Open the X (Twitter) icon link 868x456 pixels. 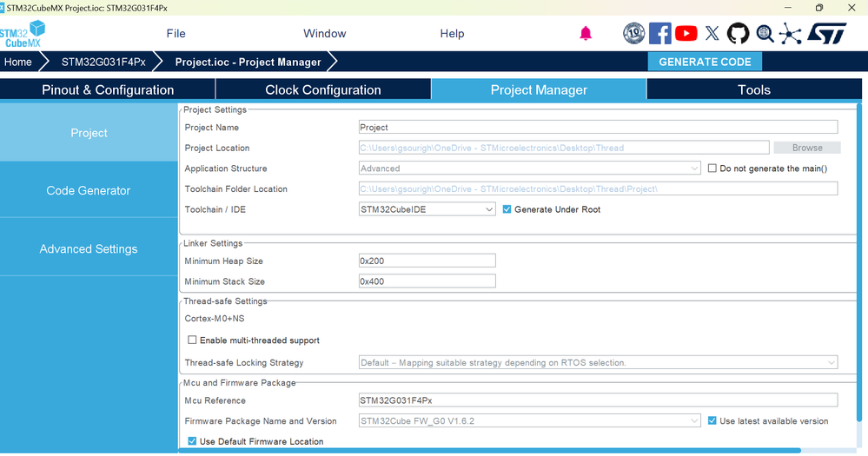click(712, 34)
